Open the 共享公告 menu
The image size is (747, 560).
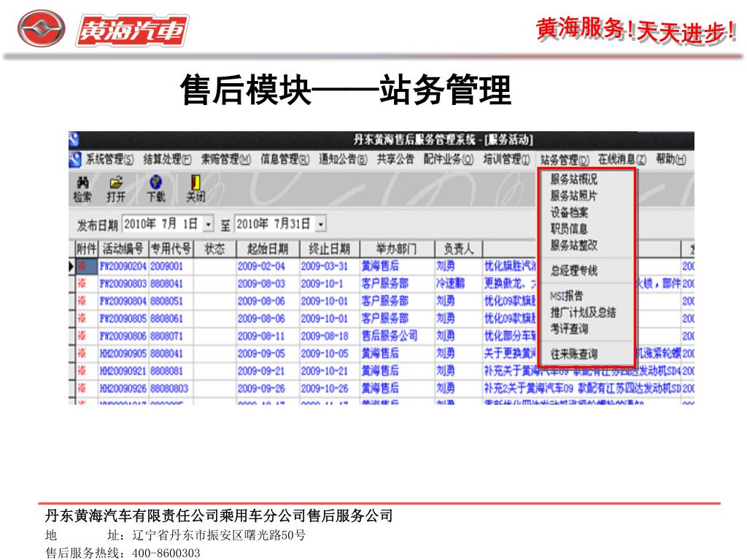coord(395,159)
